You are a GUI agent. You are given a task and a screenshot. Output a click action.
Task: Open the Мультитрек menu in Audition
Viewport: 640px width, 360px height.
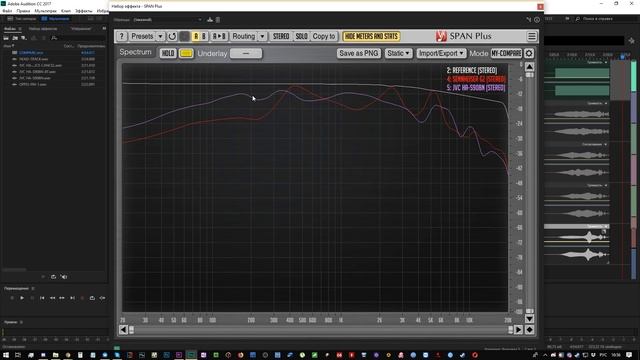[45, 11]
